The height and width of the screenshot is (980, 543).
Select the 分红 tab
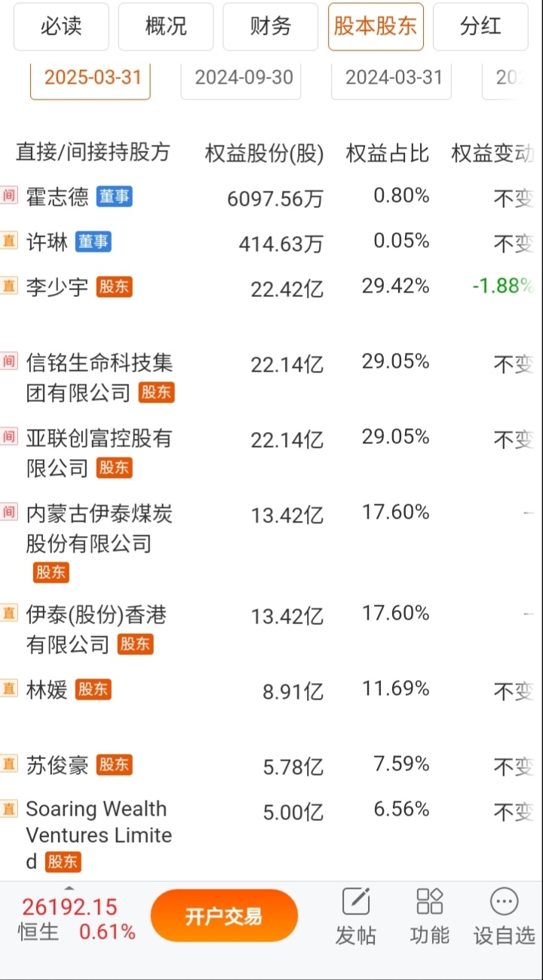480,26
